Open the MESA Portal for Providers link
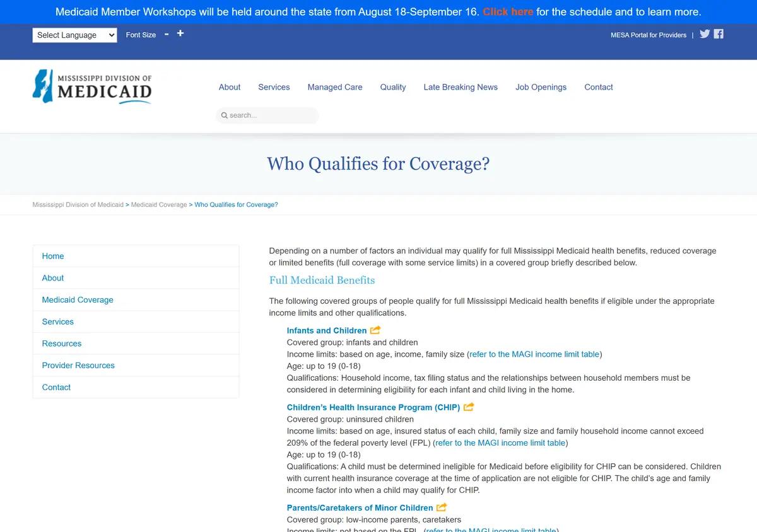Image resolution: width=757 pixels, height=532 pixels. click(x=648, y=35)
